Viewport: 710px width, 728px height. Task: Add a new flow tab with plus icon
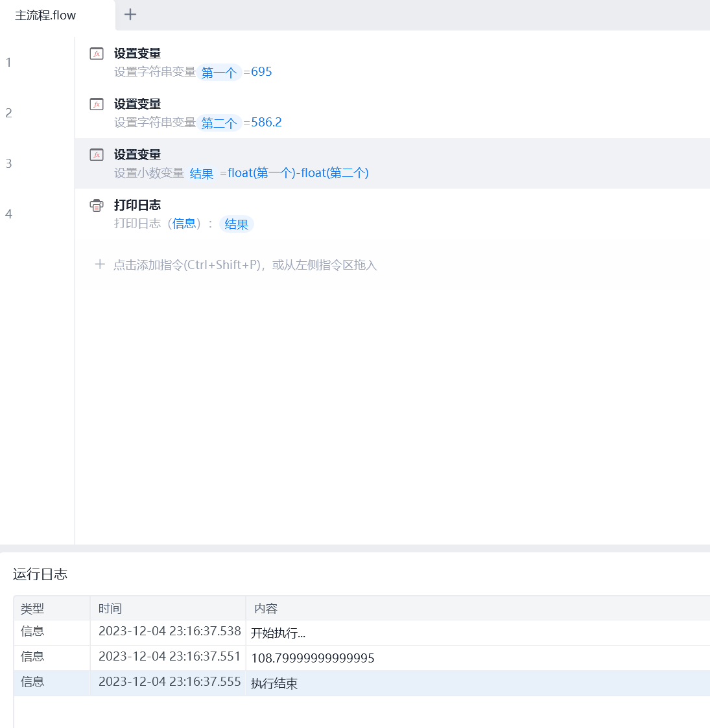tap(130, 14)
